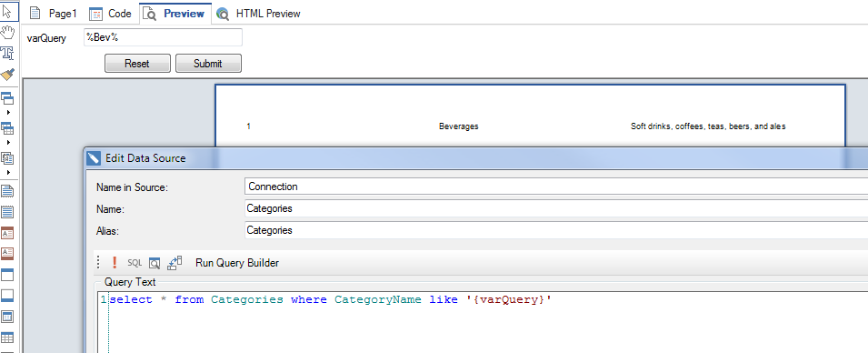The image size is (868, 353).
Task: Select the arrow pointer tool
Action: (x=8, y=11)
